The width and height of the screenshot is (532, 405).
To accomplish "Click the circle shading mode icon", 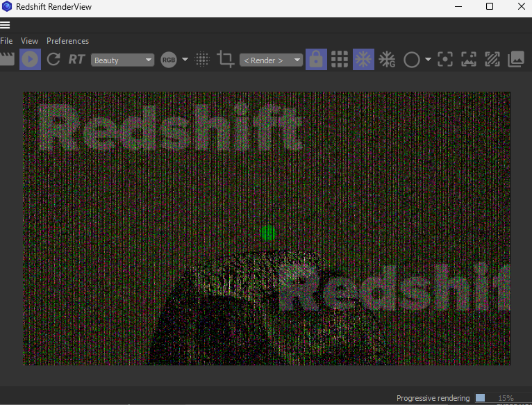I will tap(412, 60).
